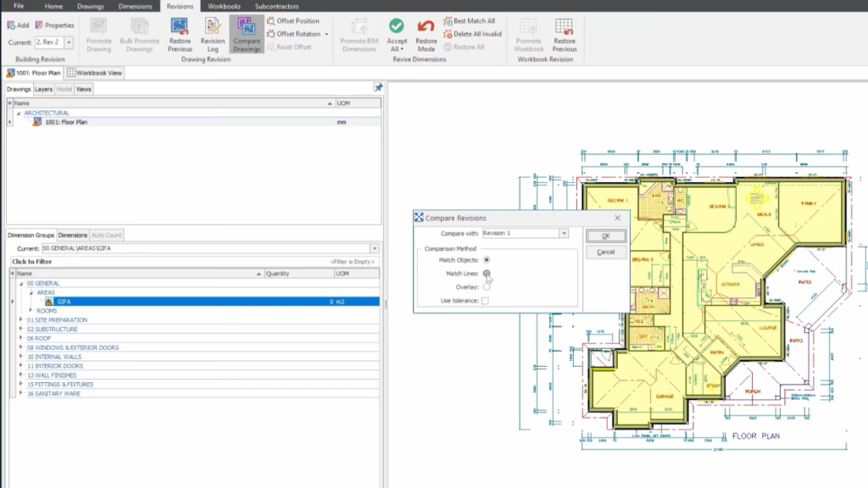Switch to the Layers panel tab
The image size is (868, 488).
pos(43,89)
